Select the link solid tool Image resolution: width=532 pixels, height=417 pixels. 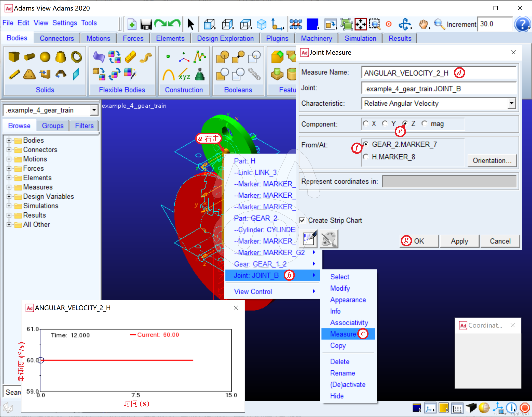pyautogui.click(x=15, y=74)
